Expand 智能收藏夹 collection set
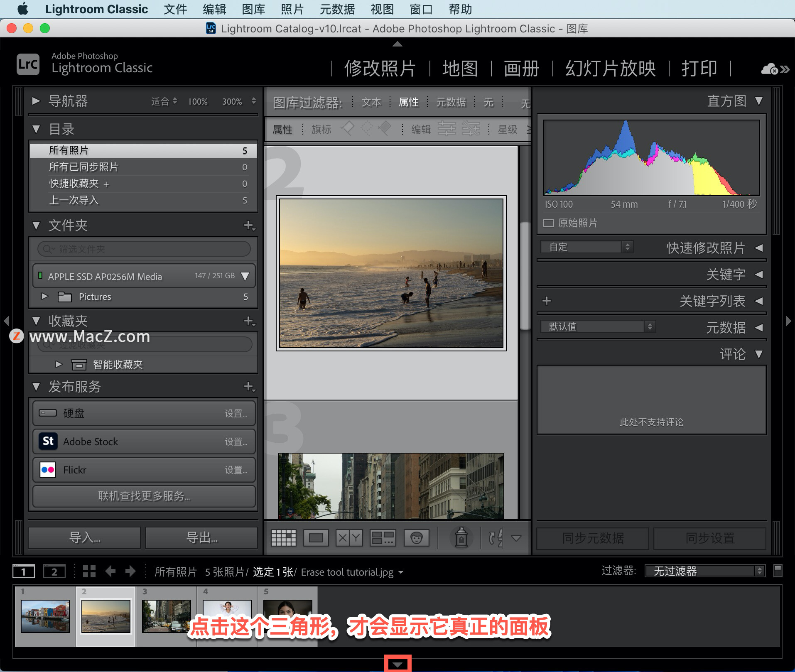 coord(59,364)
